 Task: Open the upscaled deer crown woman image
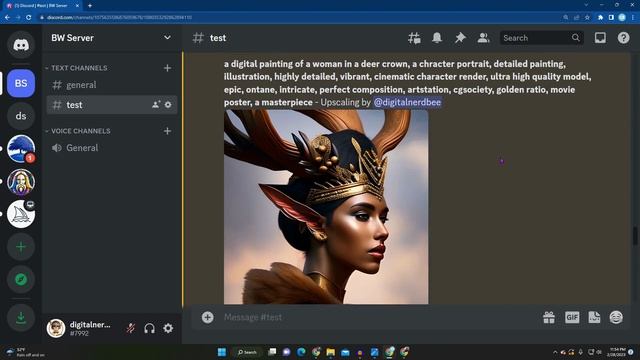click(x=326, y=207)
